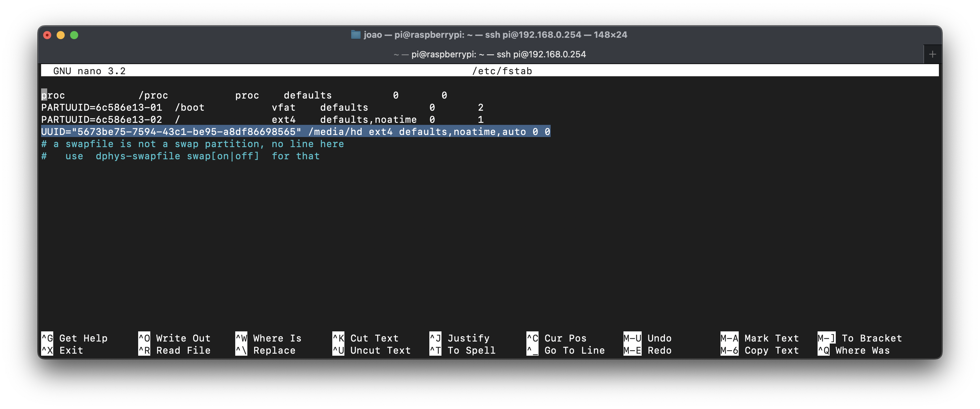Click the folder icon in title bar
Image resolution: width=980 pixels, height=409 pixels.
point(355,35)
